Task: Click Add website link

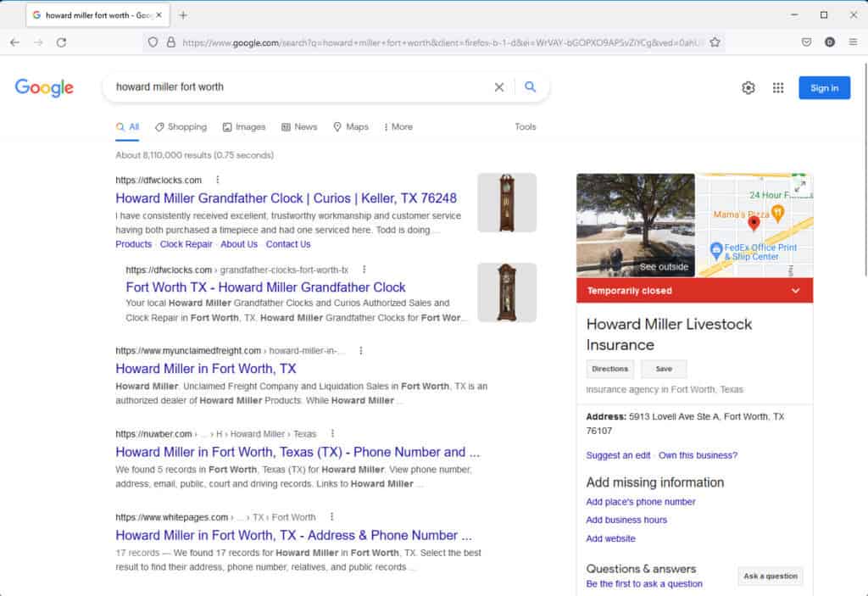Action: click(x=610, y=538)
